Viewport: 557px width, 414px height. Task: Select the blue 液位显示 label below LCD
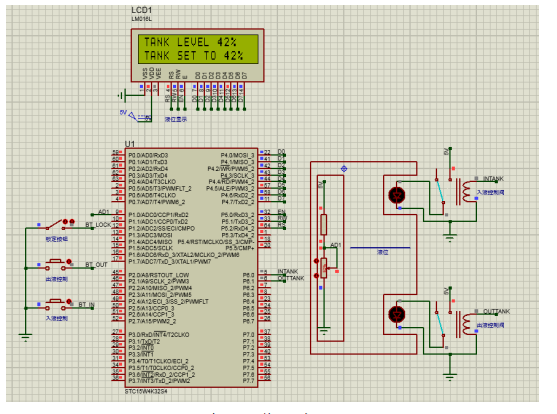click(175, 119)
